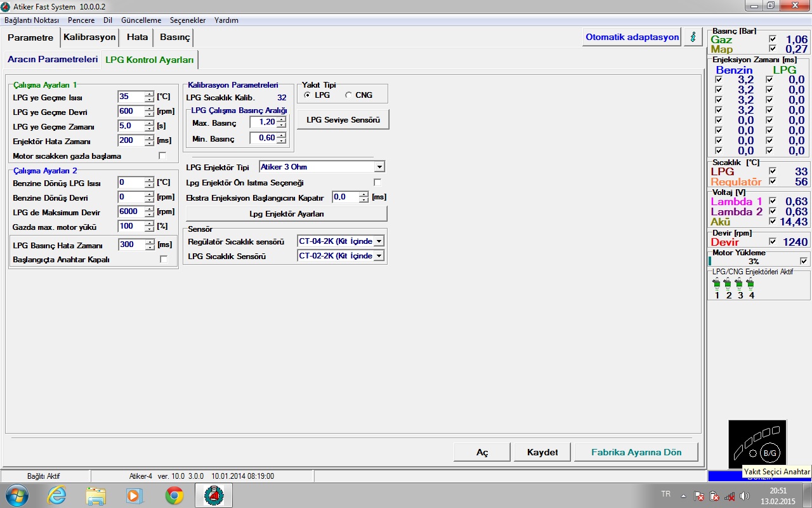This screenshot has height=508, width=812.
Task: Open Lpg Enjektör Ayarları button
Action: (286, 213)
